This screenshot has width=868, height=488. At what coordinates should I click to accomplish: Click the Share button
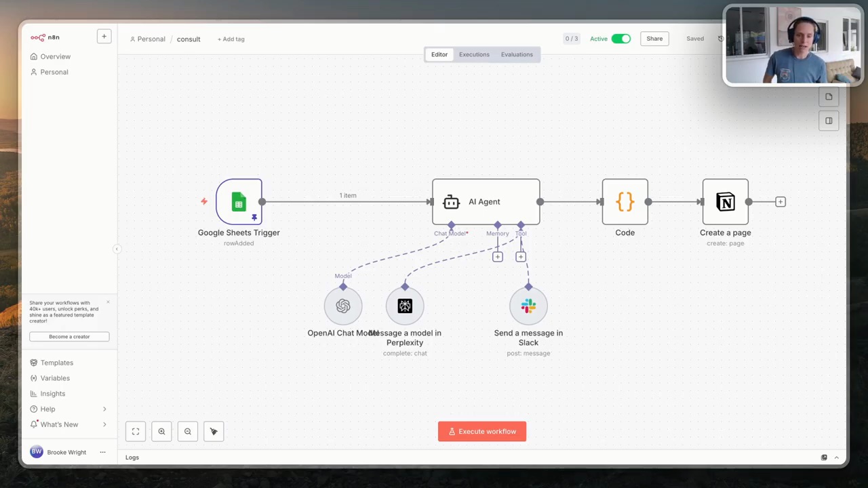point(654,39)
